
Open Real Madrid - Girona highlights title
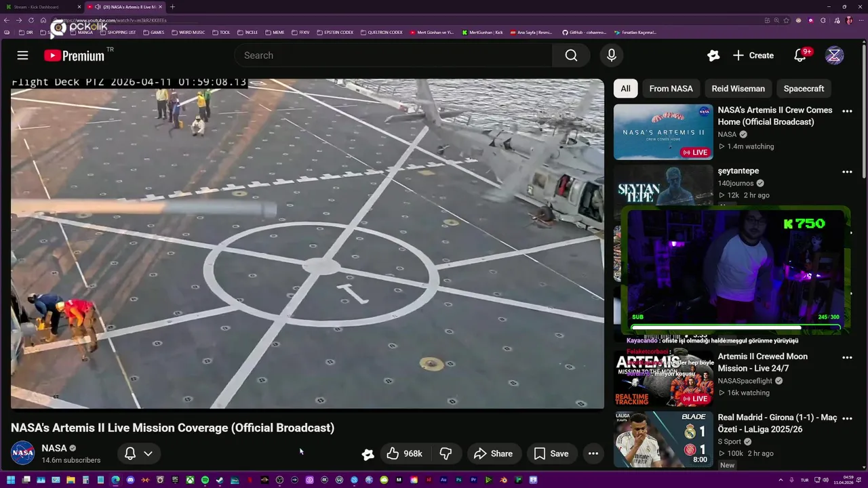tap(777, 424)
